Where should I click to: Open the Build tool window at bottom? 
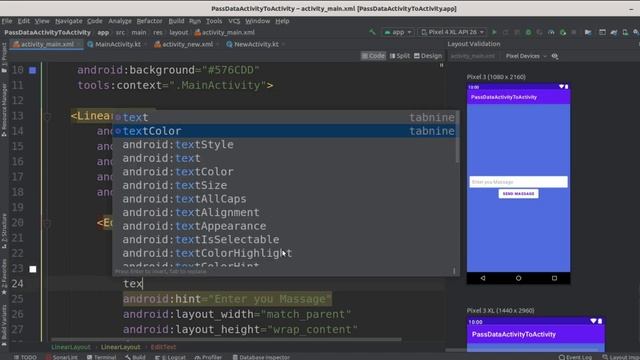[136, 357]
